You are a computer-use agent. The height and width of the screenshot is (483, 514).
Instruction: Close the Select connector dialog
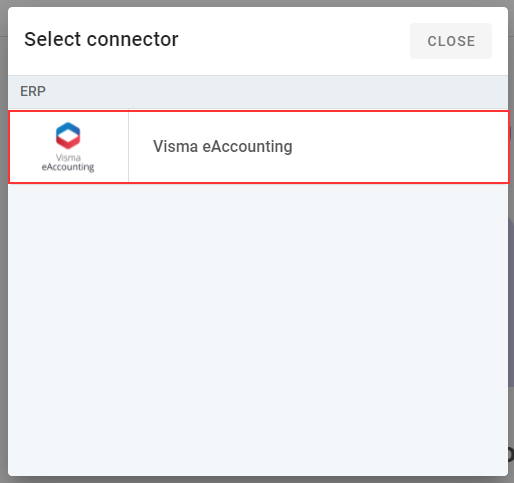451,41
